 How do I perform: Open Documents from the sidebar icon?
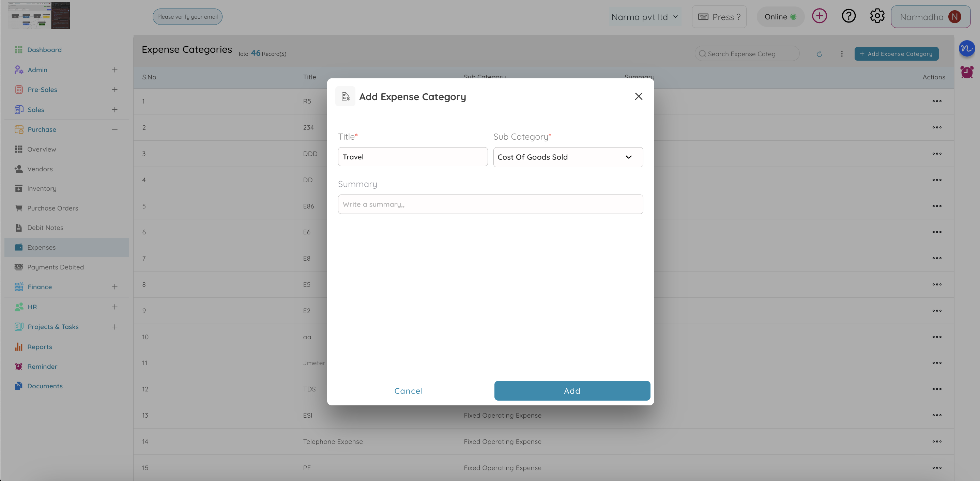point(19,386)
